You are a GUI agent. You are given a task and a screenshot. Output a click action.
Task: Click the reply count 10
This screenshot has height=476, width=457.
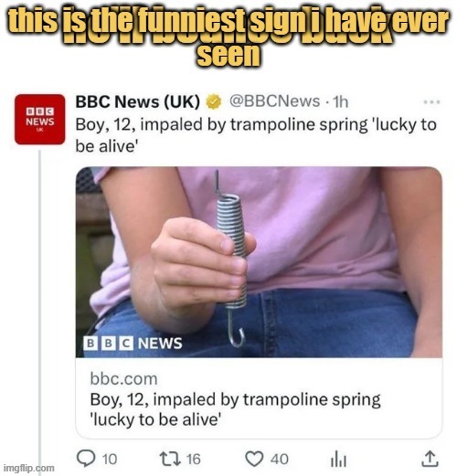coord(110,460)
